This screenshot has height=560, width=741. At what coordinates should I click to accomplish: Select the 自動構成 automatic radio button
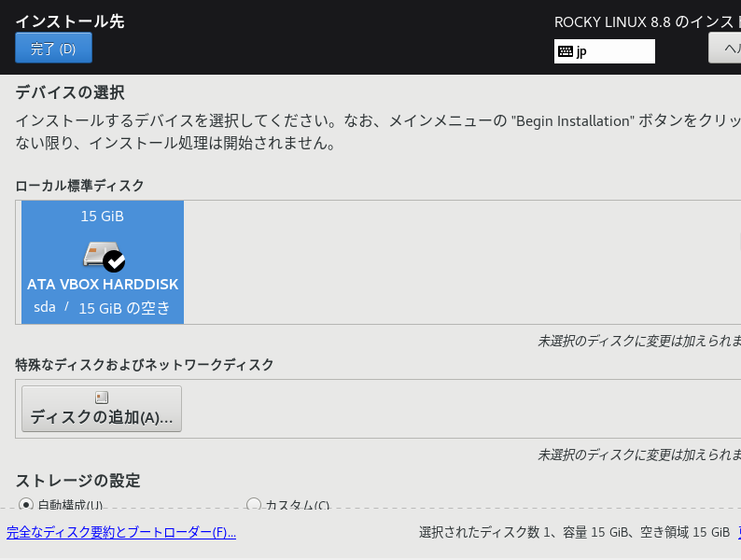click(26, 504)
